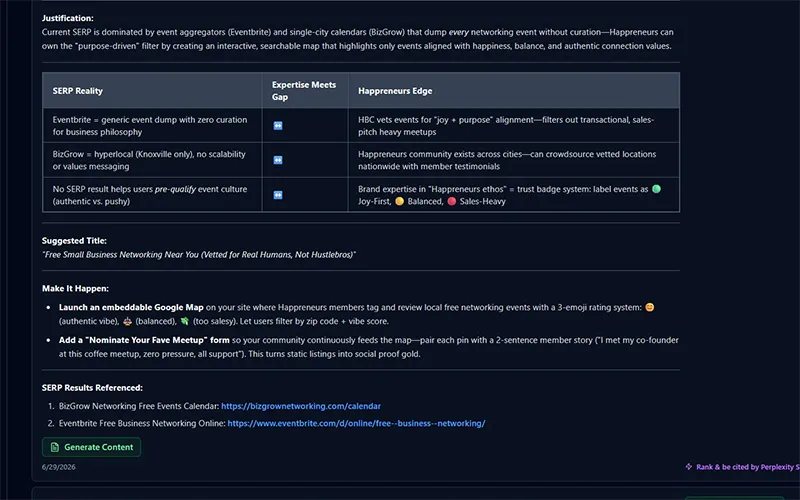Click the Justification heading
Image resolution: width=800 pixels, height=500 pixels.
coord(68,18)
